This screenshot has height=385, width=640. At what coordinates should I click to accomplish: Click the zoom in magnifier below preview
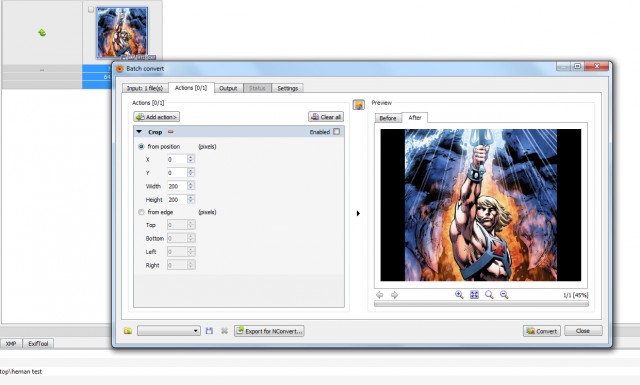[x=459, y=295]
